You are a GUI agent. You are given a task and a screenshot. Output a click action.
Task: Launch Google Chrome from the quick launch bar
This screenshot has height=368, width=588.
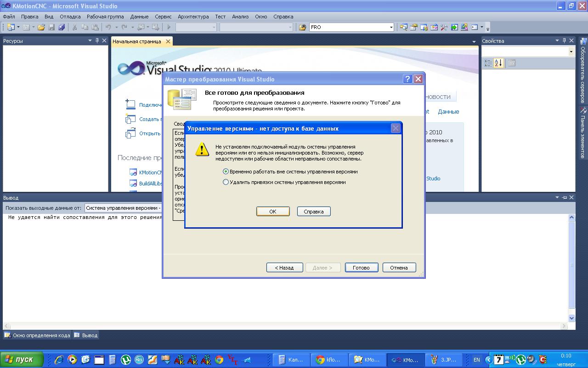(x=220, y=360)
